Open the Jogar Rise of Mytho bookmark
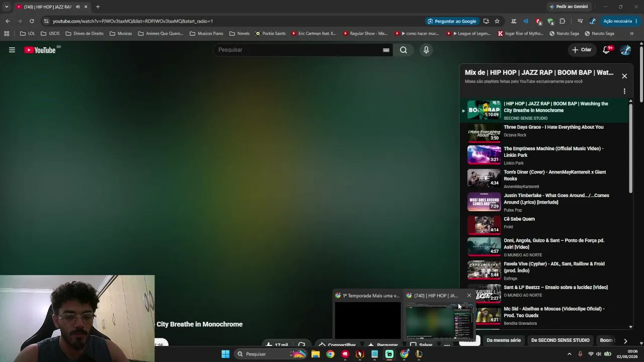Screen dimensions: 644x362 [x=520, y=34]
